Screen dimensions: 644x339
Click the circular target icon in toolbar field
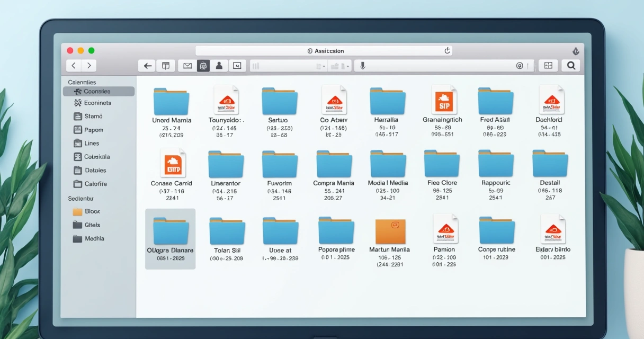[520, 66]
